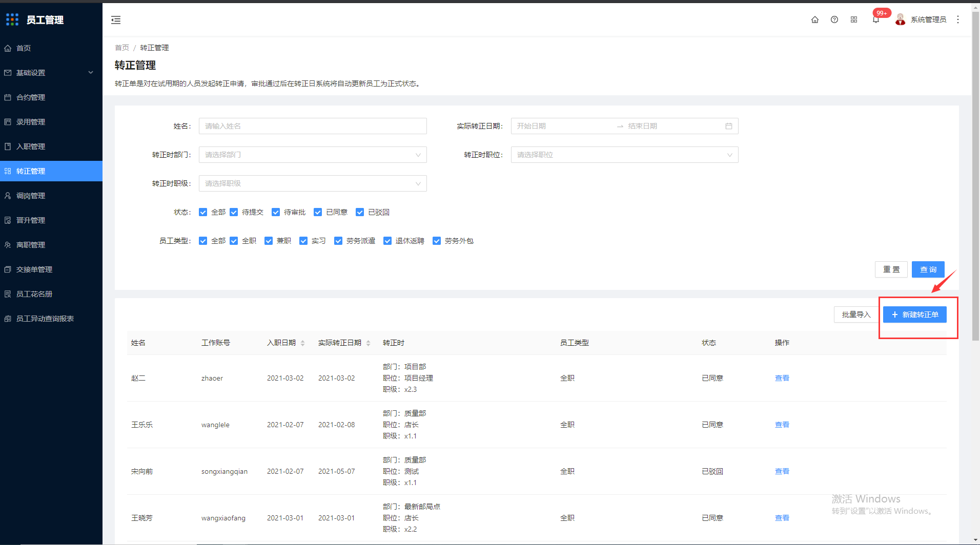Sort by 入职日期 using the sort arrows

302,343
